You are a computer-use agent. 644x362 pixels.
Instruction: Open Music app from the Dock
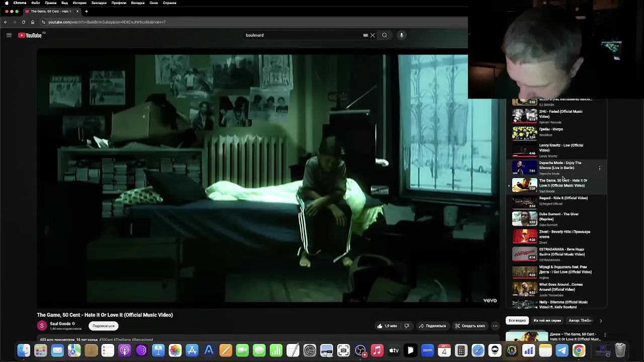tap(377, 350)
